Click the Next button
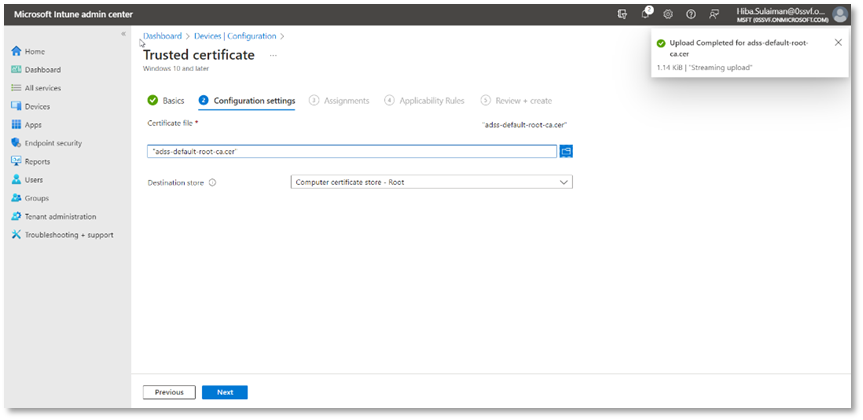 (224, 392)
